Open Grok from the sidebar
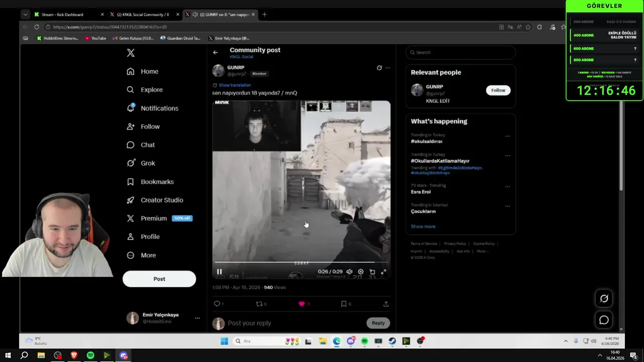The width and height of the screenshot is (644, 362). pos(141,163)
